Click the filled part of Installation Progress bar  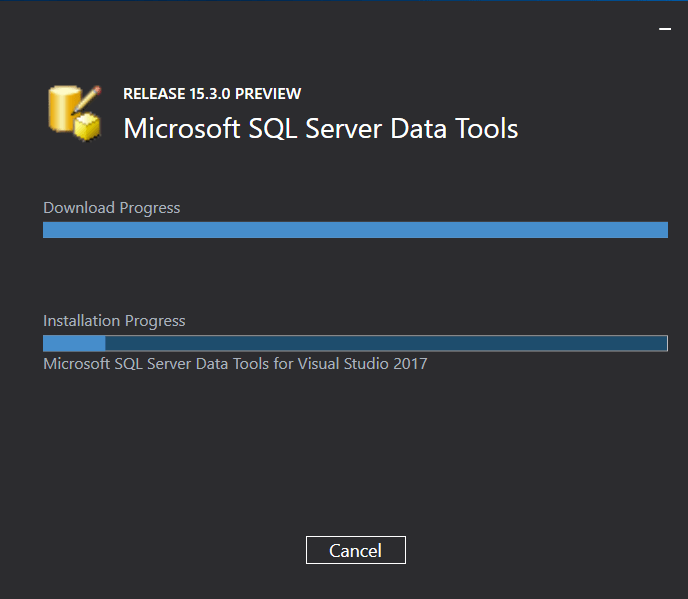(x=74, y=343)
